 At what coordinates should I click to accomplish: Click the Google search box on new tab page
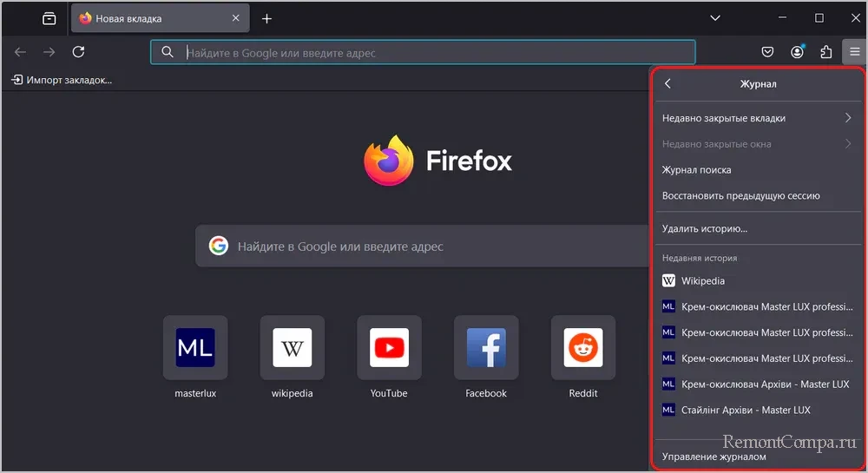tap(422, 246)
